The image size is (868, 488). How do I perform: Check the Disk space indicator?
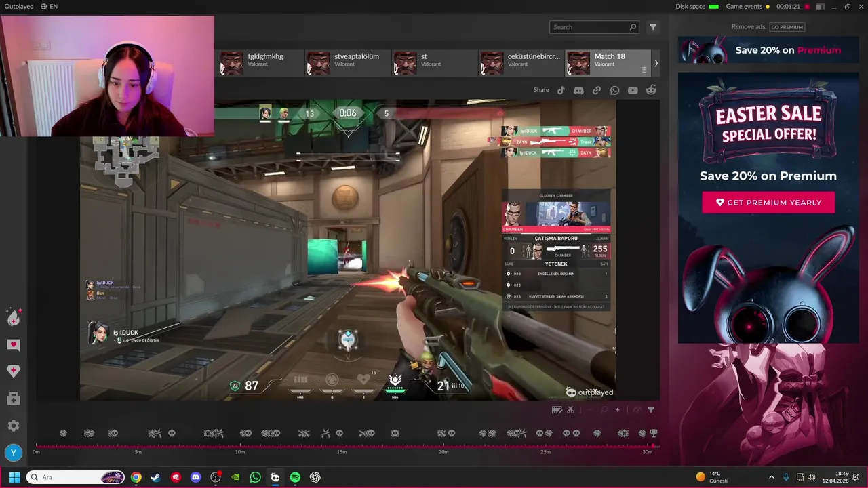[x=697, y=6]
